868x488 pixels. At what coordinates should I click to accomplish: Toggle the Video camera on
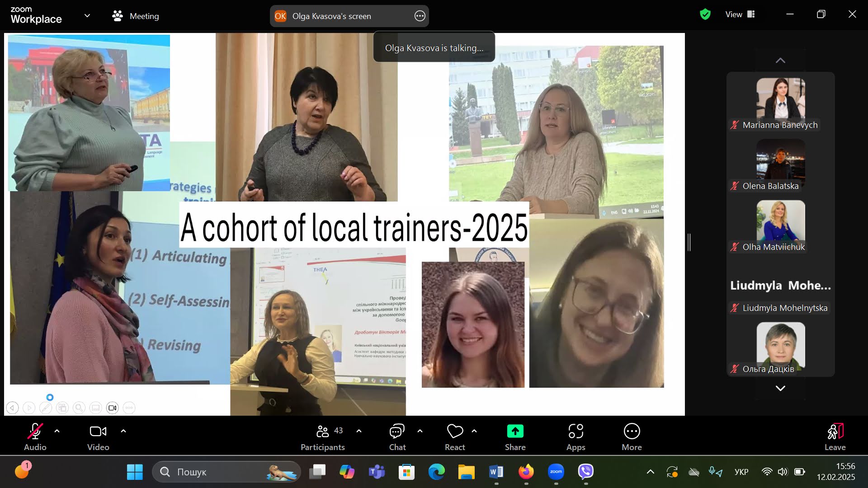coord(98,432)
